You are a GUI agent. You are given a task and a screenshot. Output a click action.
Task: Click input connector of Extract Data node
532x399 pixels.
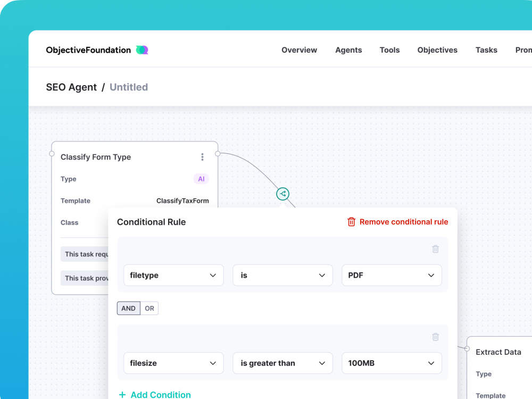coord(467,349)
